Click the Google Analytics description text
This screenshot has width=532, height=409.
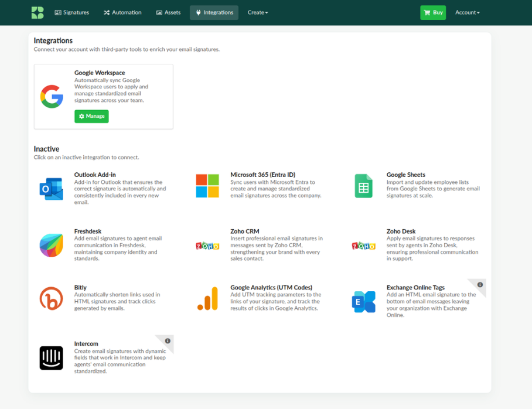pyautogui.click(x=276, y=301)
